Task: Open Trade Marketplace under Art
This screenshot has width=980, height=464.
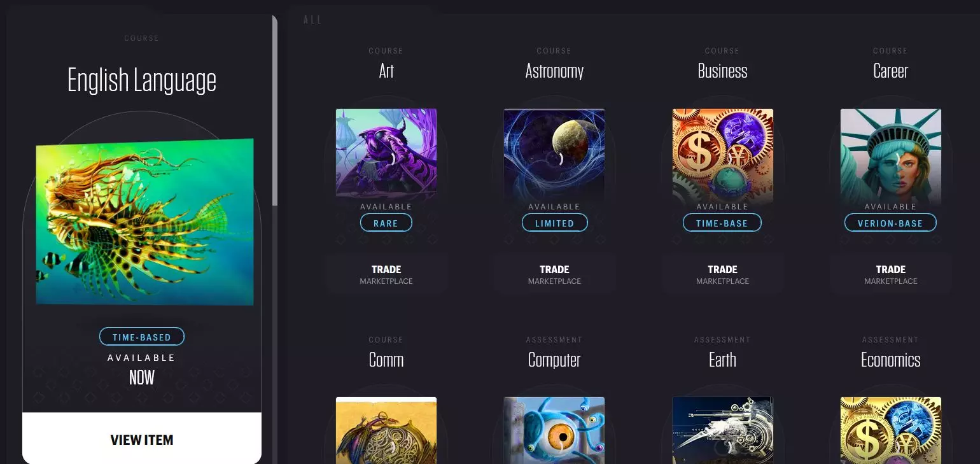Action: (386, 274)
